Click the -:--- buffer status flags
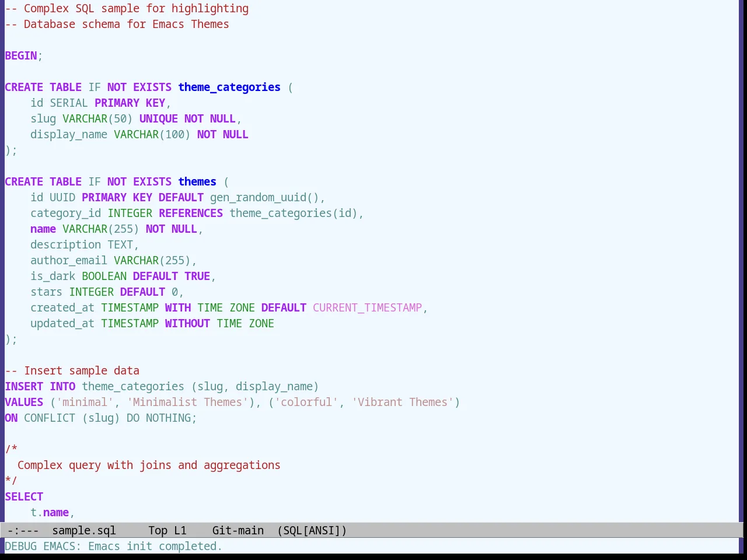Image resolution: width=747 pixels, height=560 pixels. (23, 530)
